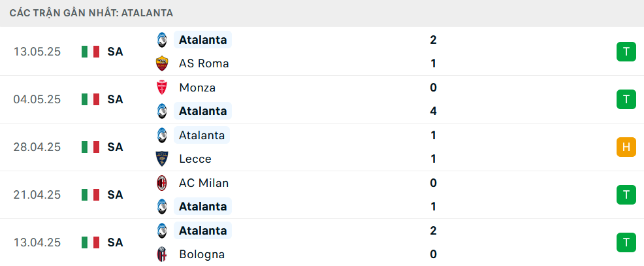Viewport: 644px width, 266px height.
Task: Open the Lecce team link
Action: click(195, 159)
